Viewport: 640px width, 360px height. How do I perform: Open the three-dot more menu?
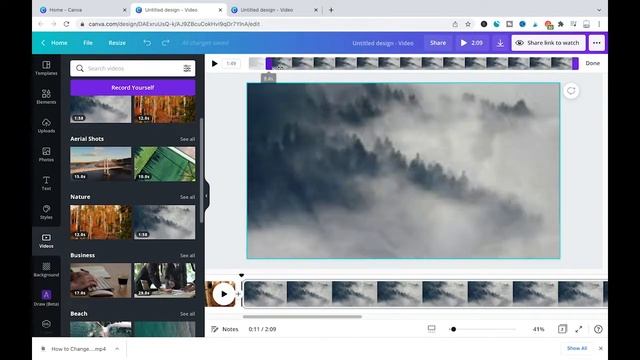[x=597, y=43]
